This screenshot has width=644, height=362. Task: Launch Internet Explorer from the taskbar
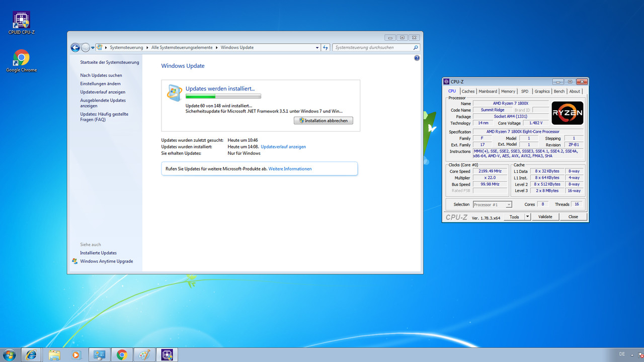(31, 354)
